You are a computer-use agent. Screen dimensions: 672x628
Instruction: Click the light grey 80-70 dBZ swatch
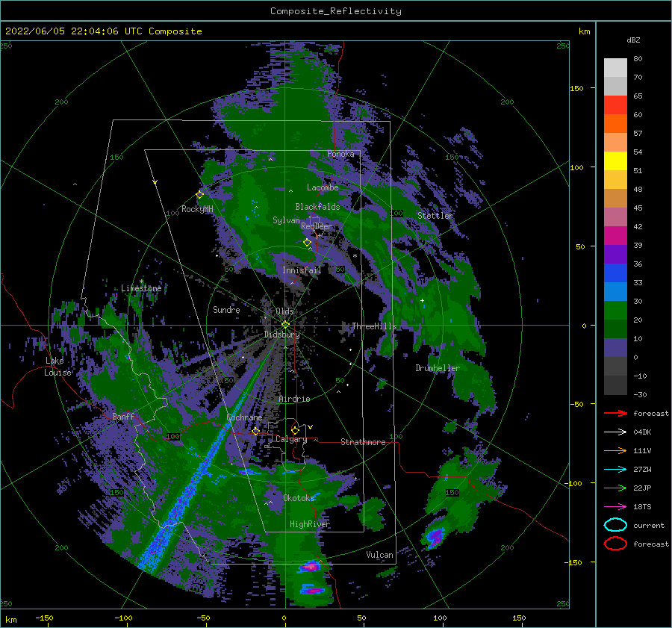coord(615,68)
